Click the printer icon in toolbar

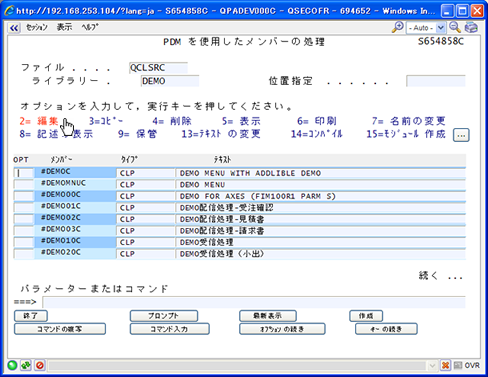coord(471,28)
